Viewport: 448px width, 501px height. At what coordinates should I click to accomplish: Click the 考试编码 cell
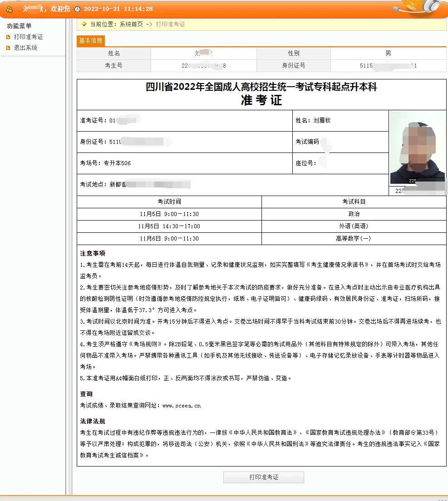(x=340, y=142)
